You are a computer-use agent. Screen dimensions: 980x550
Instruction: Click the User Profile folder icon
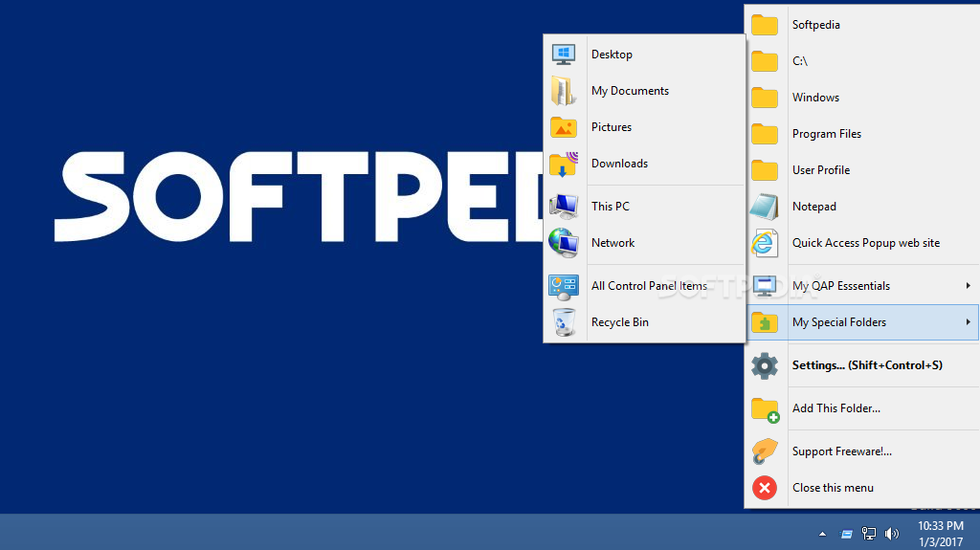coord(765,170)
